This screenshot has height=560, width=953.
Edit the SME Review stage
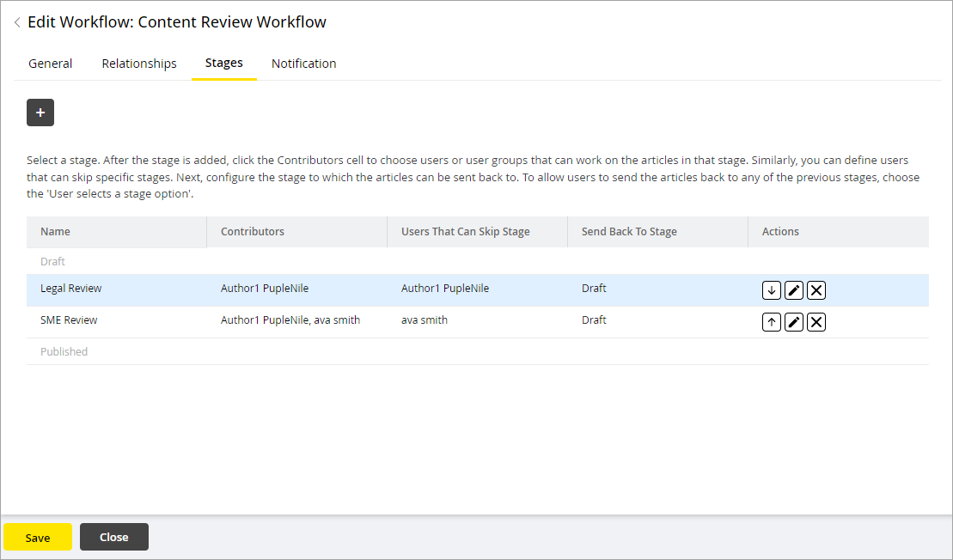point(794,322)
